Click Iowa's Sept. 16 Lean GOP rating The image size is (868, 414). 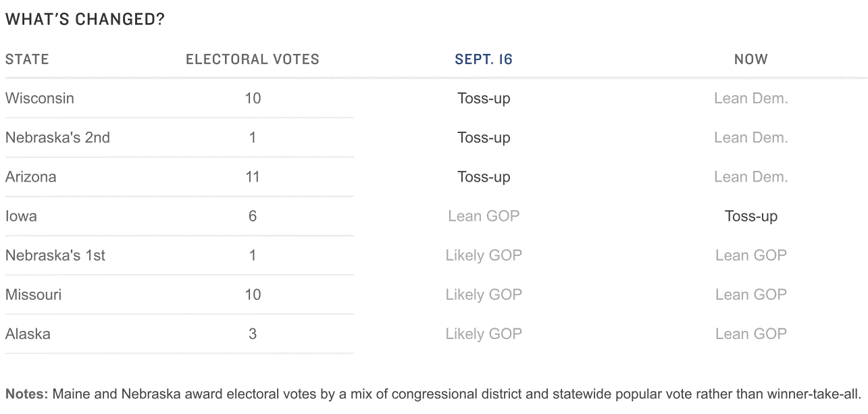click(484, 216)
